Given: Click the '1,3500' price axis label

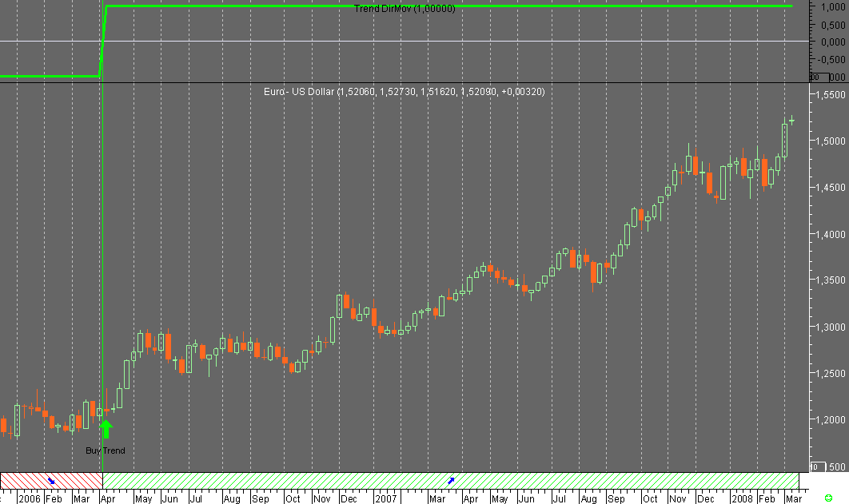Looking at the screenshot, I should click(x=830, y=280).
